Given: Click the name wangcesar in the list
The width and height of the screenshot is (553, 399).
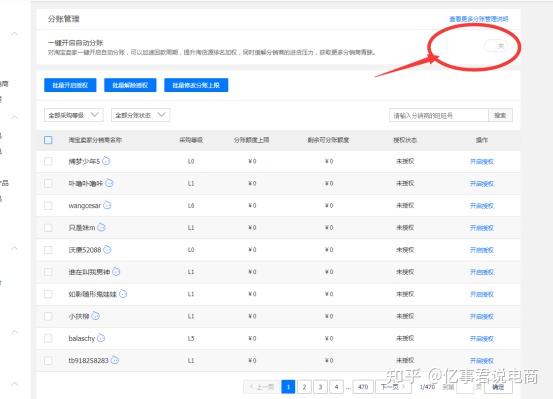Looking at the screenshot, I should coord(84,206).
